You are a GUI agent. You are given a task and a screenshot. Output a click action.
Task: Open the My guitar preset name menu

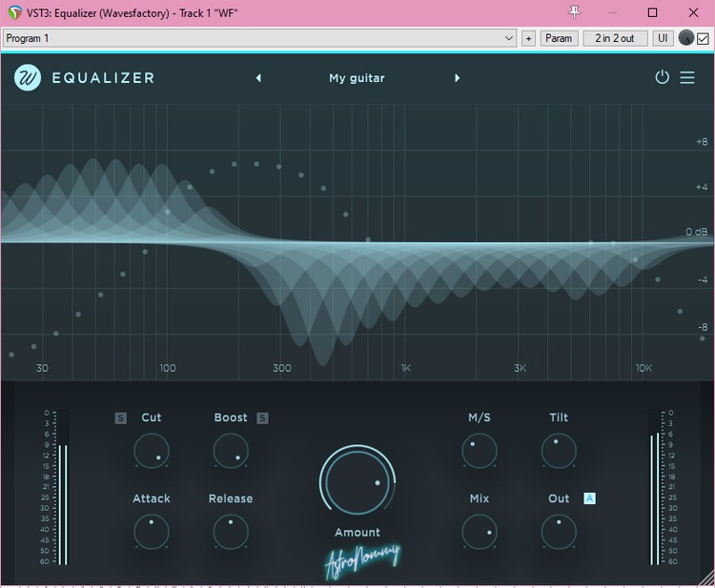[357, 78]
